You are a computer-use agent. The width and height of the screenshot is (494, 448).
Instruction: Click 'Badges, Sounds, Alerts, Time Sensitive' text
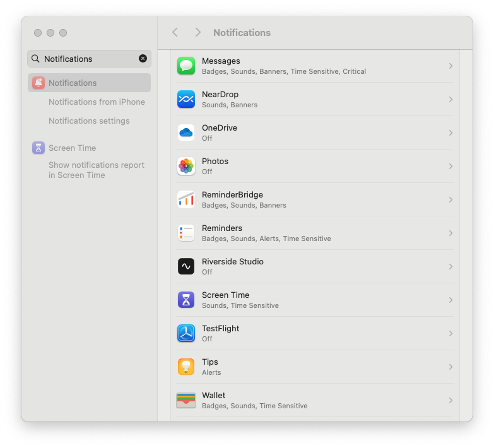tap(266, 239)
